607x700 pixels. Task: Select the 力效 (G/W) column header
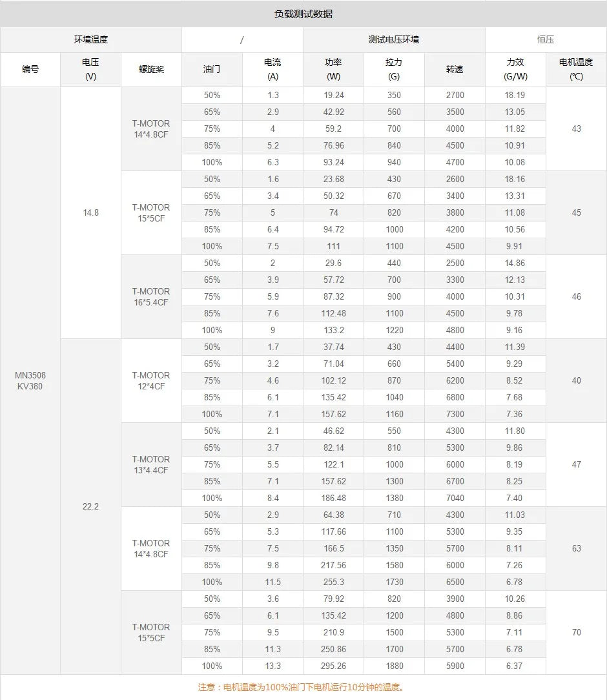(x=515, y=69)
